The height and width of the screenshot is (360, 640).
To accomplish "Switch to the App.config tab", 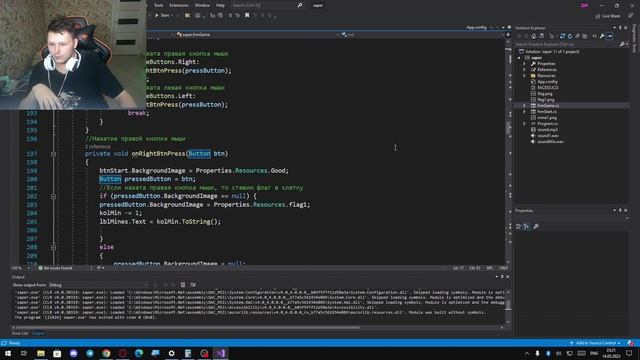I will [476, 27].
